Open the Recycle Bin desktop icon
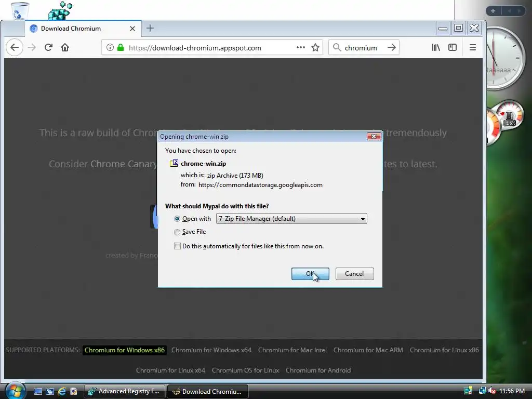 pos(20,10)
